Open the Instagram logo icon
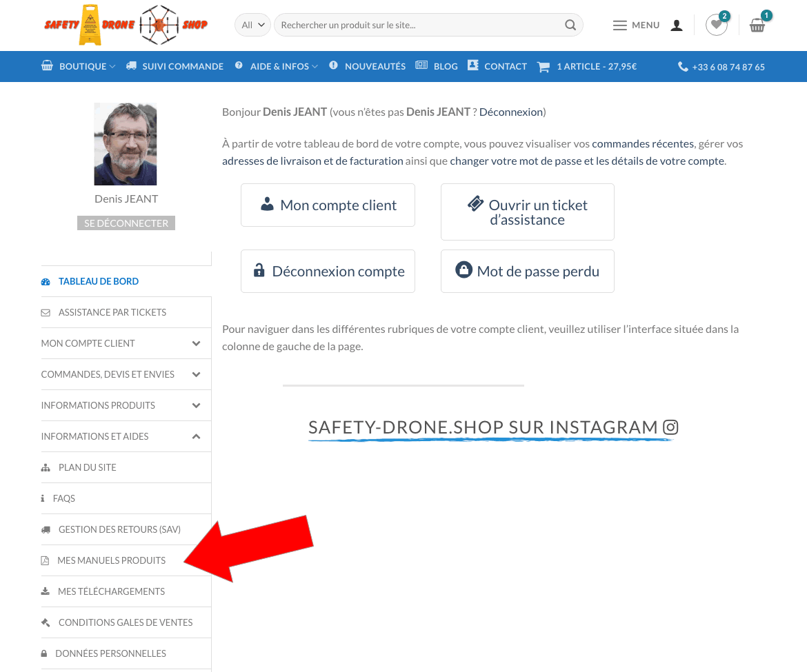Screen dimensions: 807x672 [x=670, y=427]
